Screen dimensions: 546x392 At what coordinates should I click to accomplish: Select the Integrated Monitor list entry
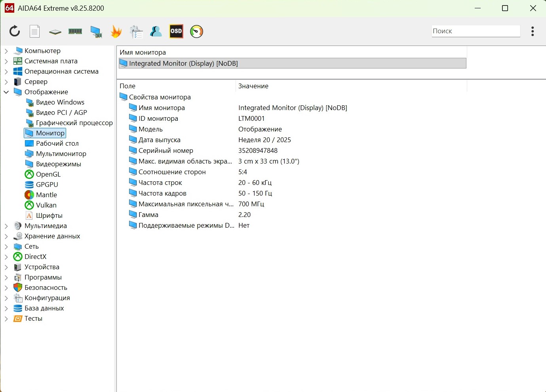coord(183,63)
